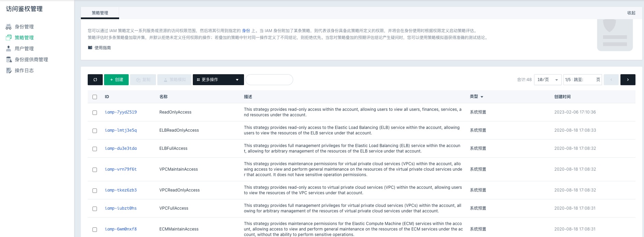
Task: Open policy iamp-7yyd2519
Action: click(121, 112)
